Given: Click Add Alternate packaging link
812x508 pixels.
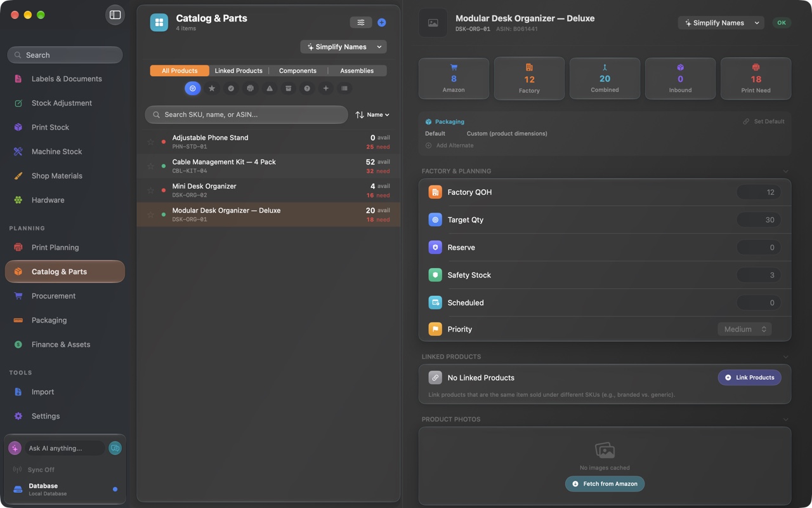Looking at the screenshot, I should tap(450, 145).
